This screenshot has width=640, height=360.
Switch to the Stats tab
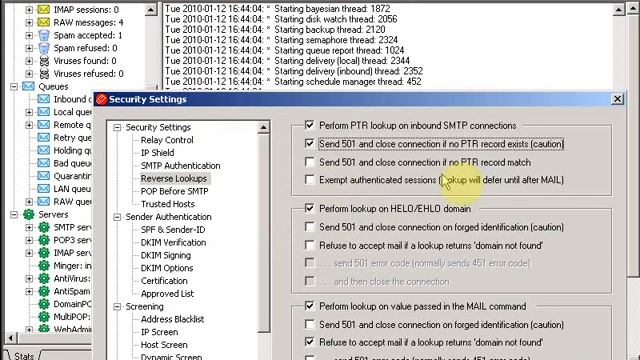click(x=24, y=356)
